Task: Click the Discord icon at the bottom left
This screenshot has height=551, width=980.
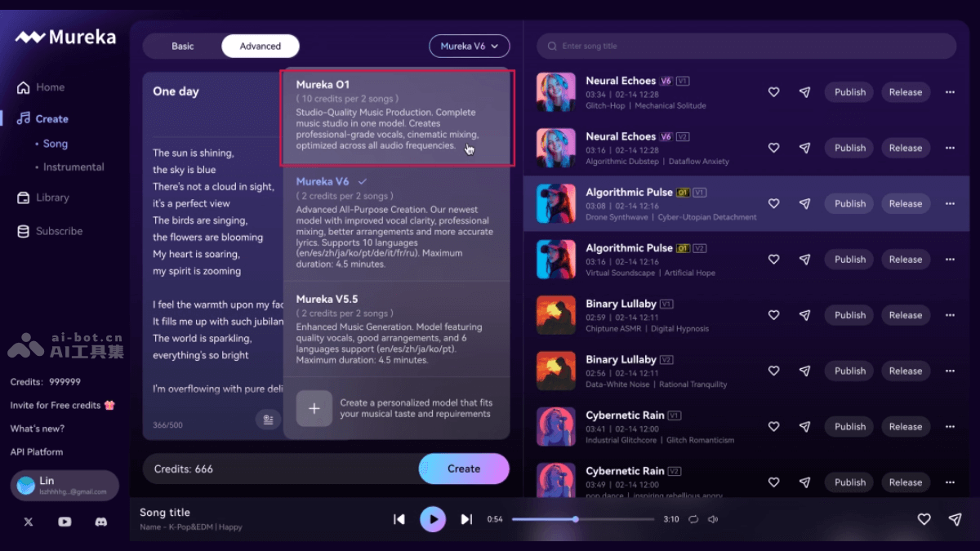Action: (x=100, y=522)
